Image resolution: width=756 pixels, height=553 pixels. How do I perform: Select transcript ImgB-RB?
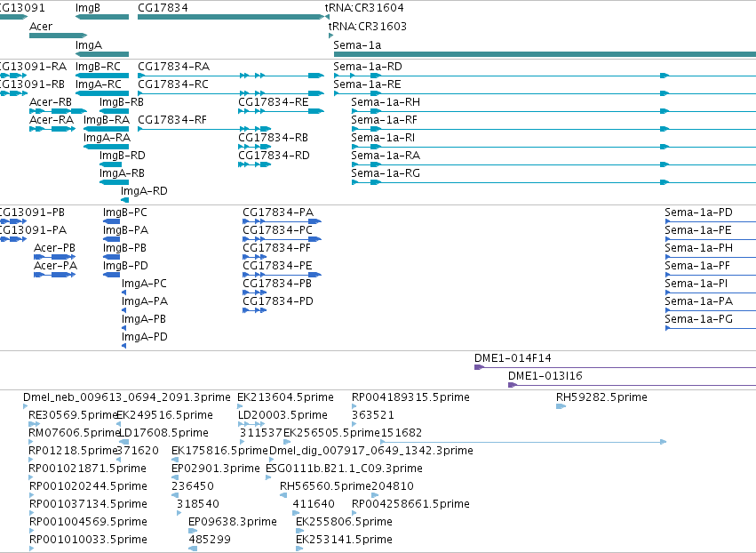[114, 111]
